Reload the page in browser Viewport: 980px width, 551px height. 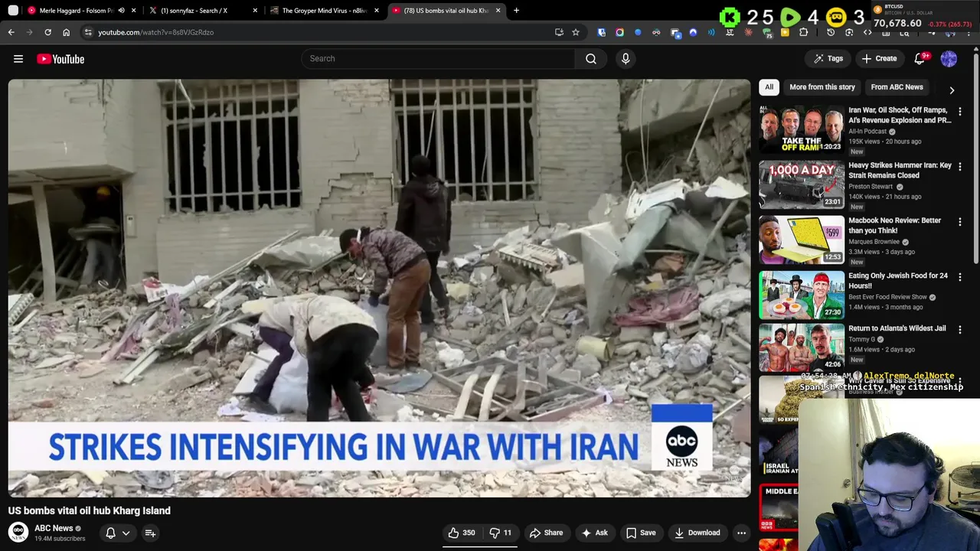coord(47,32)
